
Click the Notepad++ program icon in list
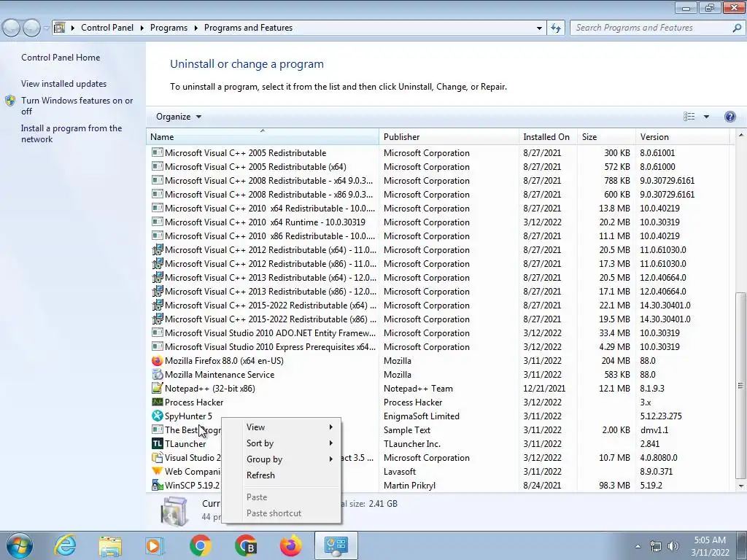158,389
